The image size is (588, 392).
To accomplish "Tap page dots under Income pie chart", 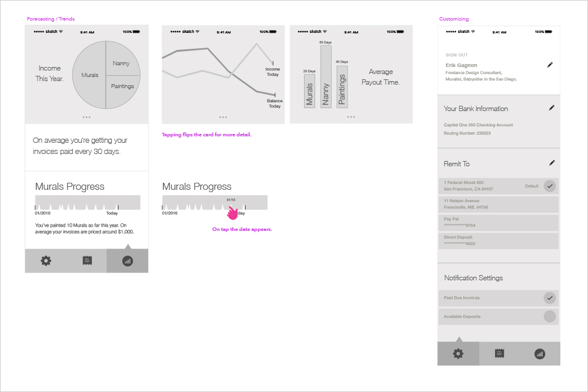I will pyautogui.click(x=86, y=118).
